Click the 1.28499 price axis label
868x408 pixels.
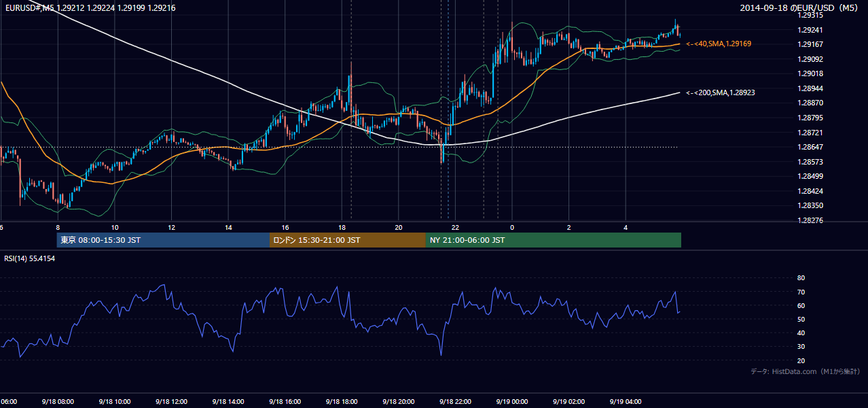coord(810,176)
